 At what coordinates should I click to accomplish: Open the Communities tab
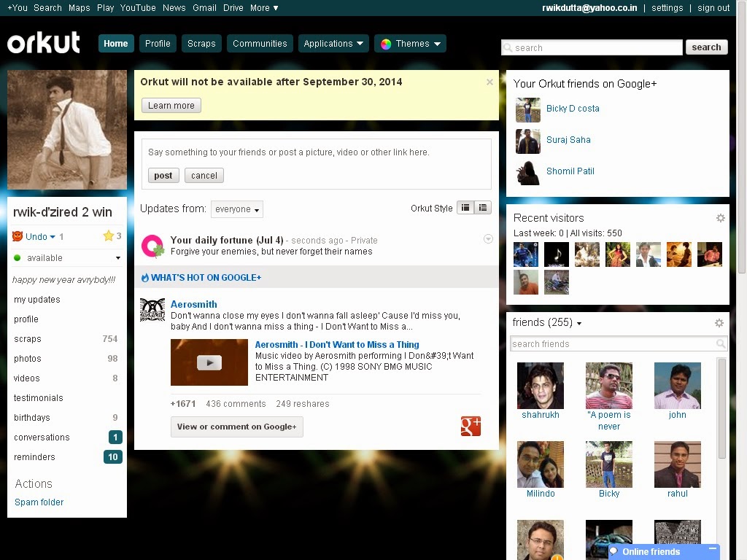point(260,43)
